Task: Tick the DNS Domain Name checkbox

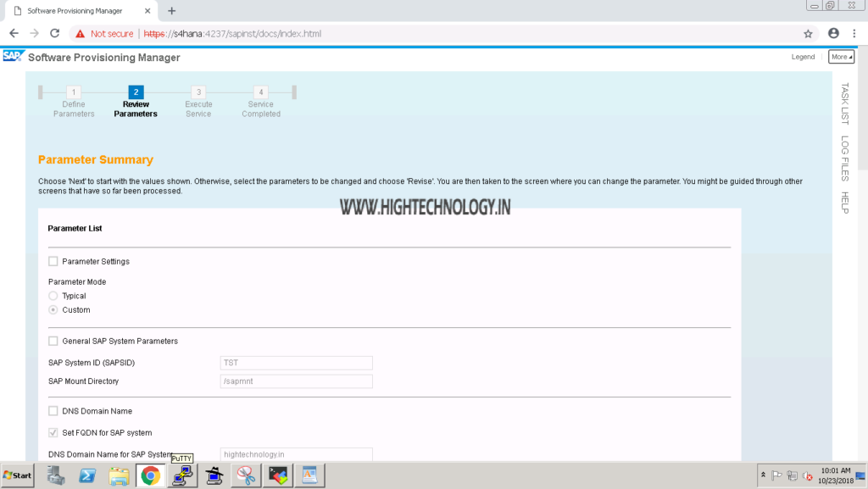Action: [53, 411]
